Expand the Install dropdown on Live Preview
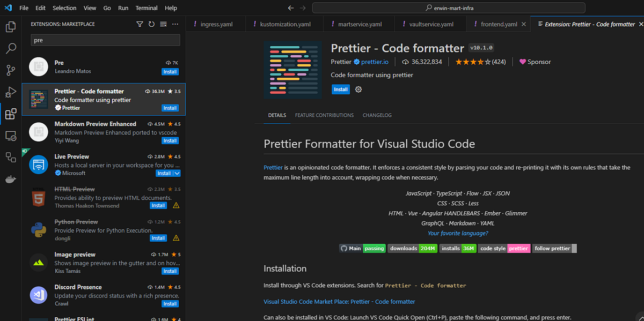The width and height of the screenshot is (644, 321). [178, 173]
